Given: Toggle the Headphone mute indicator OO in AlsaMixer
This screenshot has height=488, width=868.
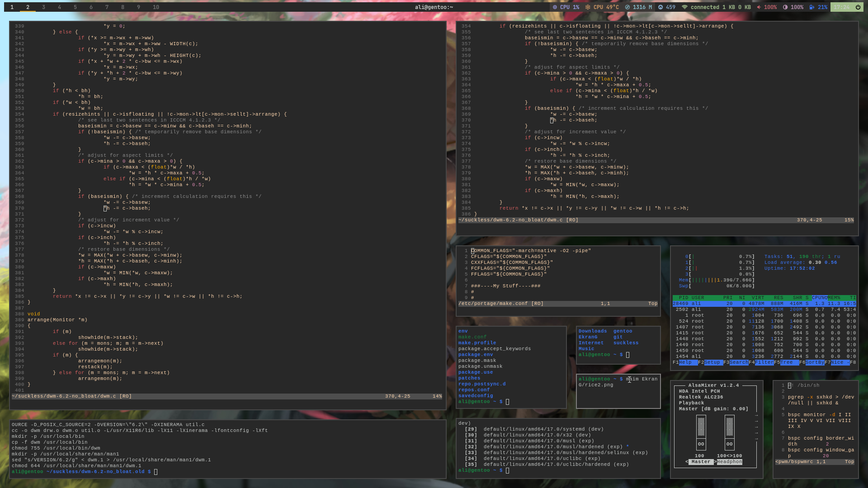Looking at the screenshot, I should point(730,444).
